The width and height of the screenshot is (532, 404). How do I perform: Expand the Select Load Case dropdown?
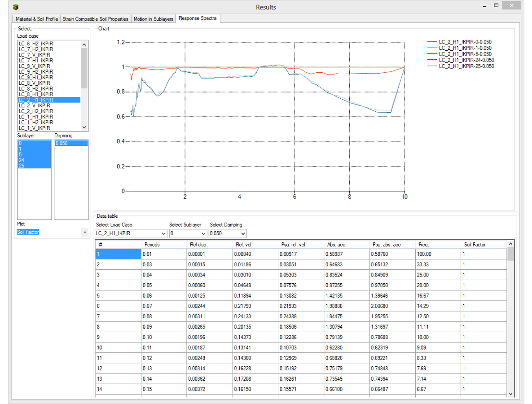click(163, 234)
